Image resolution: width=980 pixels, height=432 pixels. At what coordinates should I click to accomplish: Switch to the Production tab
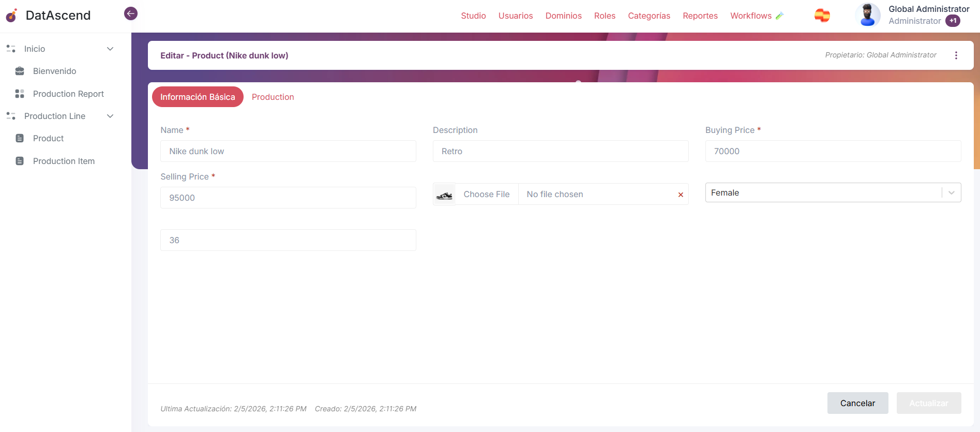click(x=273, y=97)
